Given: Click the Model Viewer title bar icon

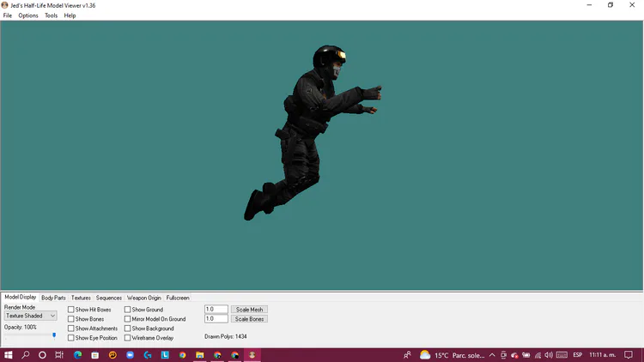Looking at the screenshot, I should 4,5.
